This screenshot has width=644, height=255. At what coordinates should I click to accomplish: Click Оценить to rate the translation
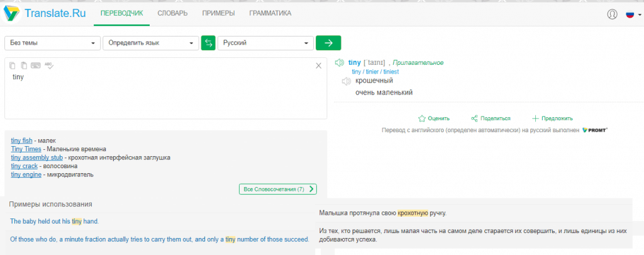[433, 118]
